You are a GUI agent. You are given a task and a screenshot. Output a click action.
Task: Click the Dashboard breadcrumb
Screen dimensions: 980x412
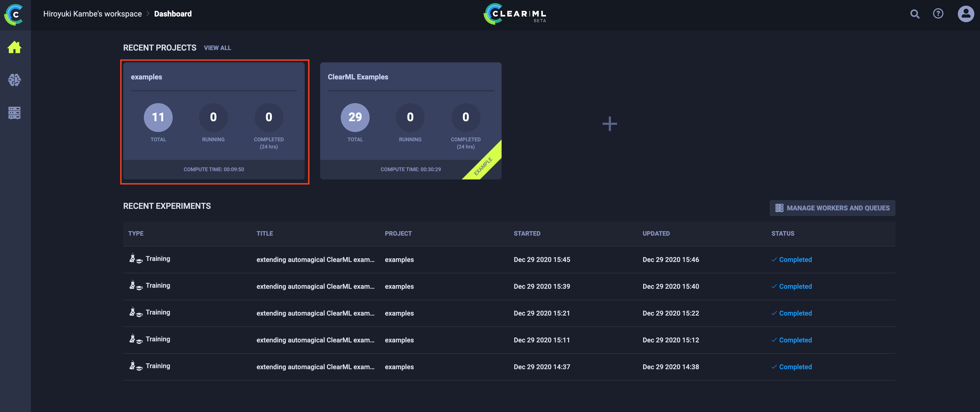[173, 14]
